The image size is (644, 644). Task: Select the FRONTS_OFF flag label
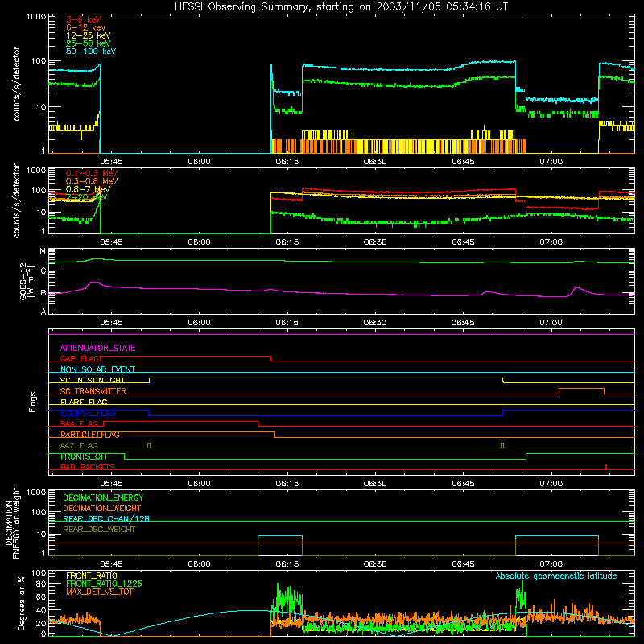click(85, 456)
